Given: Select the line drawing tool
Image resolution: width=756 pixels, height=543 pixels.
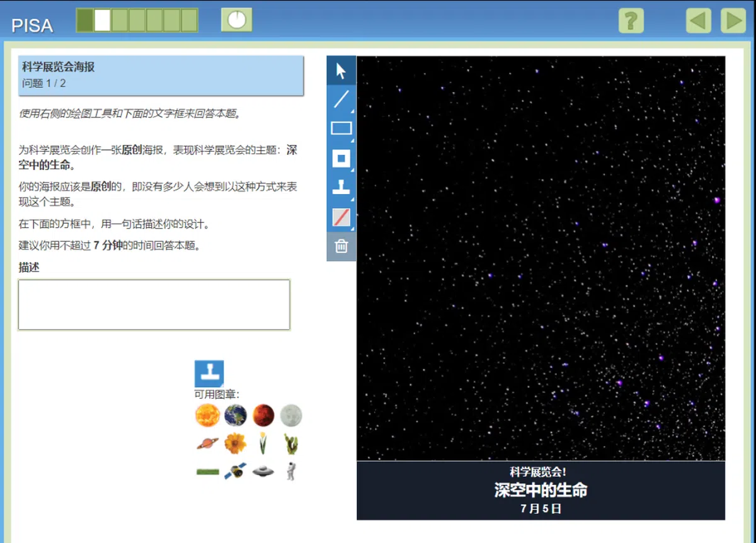Looking at the screenshot, I should [x=341, y=99].
